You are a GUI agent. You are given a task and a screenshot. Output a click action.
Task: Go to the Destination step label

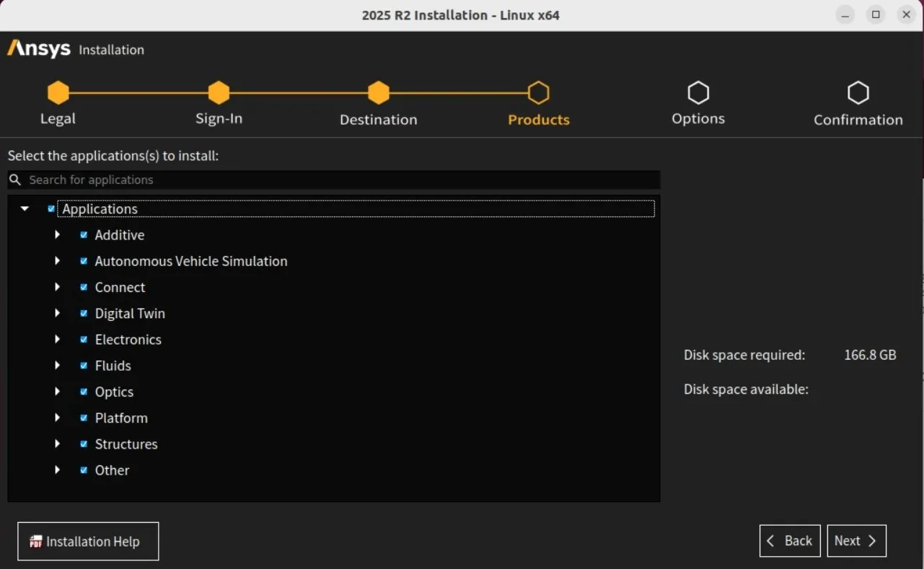pos(379,120)
